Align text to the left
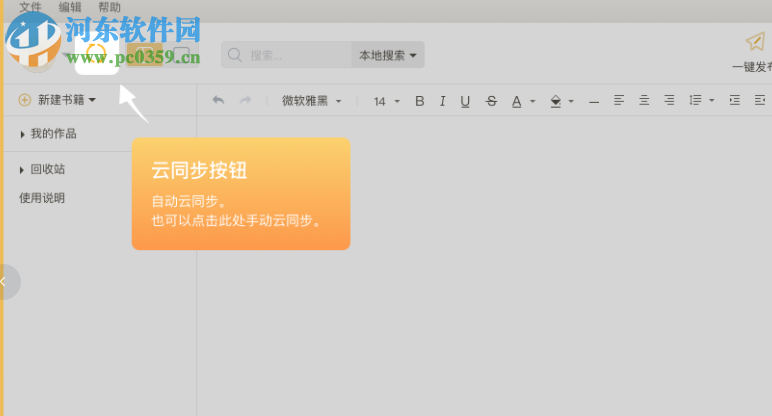Image resolution: width=772 pixels, height=416 pixels. [619, 100]
